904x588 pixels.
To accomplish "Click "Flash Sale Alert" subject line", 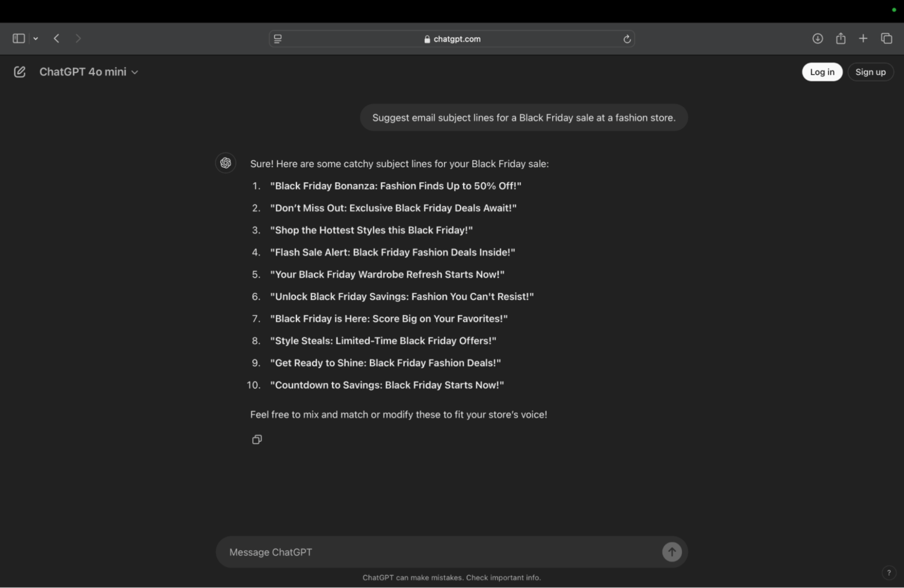I will 393,252.
